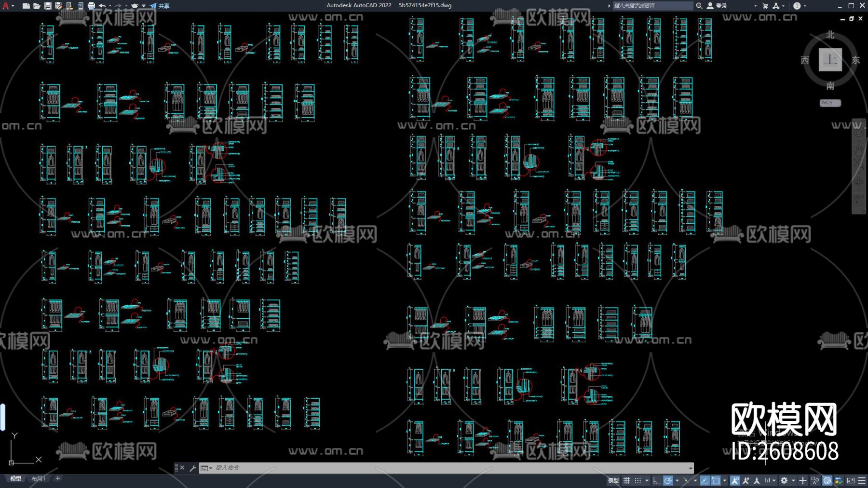Toggle auto-add annotation scales icon
The image size is (868, 488).
(x=746, y=480)
